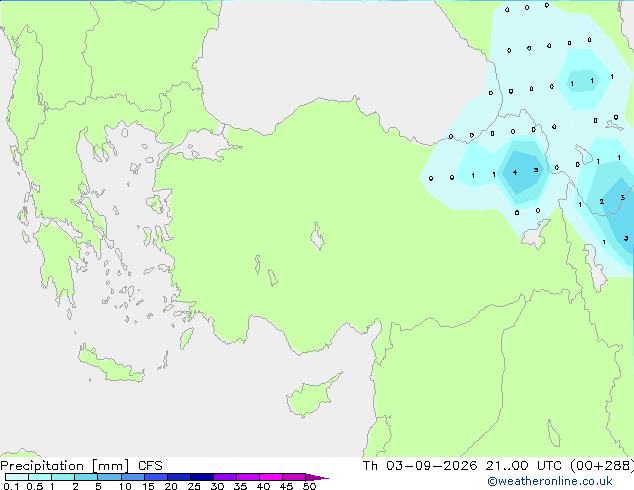
Task: Select the 10–15 mm legend color swatch
Action: tap(133, 477)
